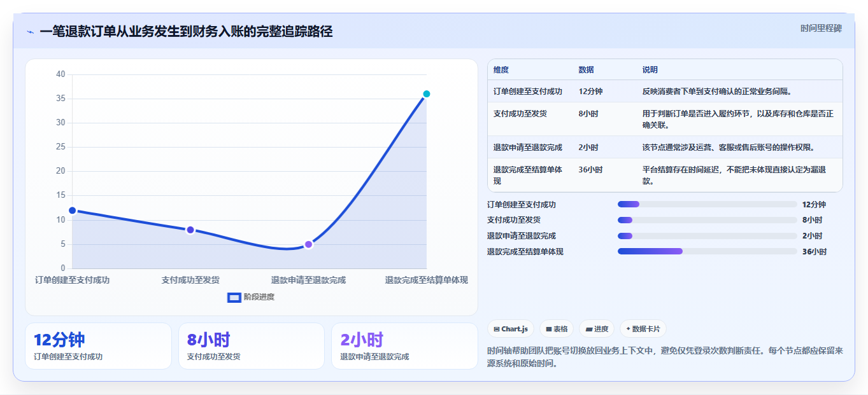Click the lightning icon beside the page title
This screenshot has height=395, width=868.
point(30,32)
